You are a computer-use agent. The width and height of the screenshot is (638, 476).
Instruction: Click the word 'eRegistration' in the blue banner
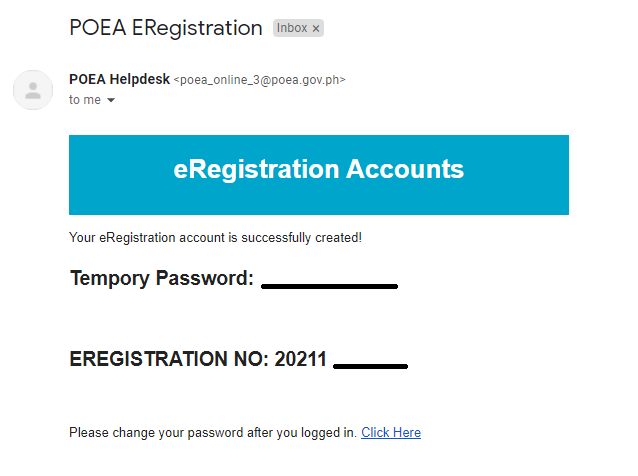point(256,169)
